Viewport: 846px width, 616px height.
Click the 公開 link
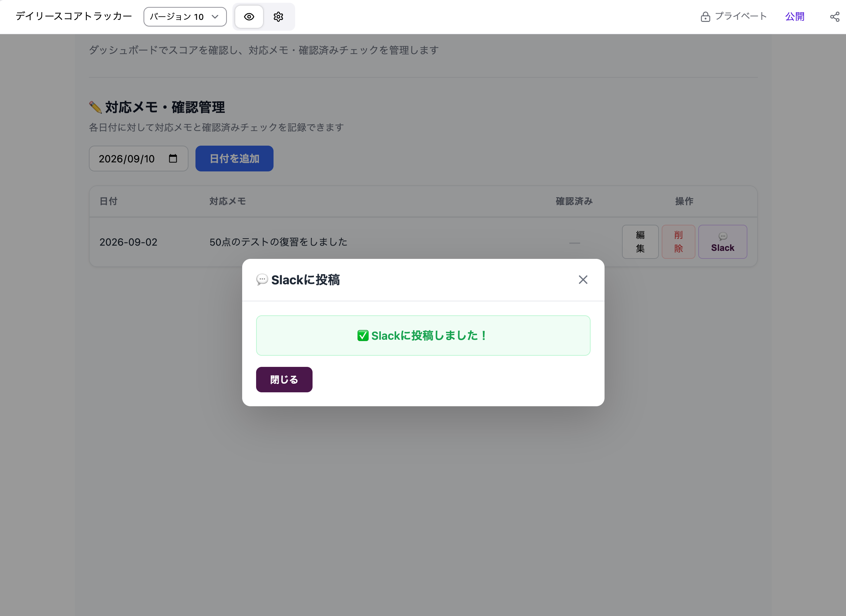tap(794, 17)
